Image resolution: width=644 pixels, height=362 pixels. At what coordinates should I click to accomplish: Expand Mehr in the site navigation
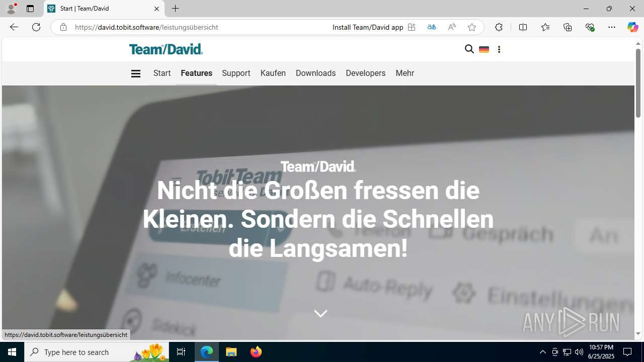405,73
